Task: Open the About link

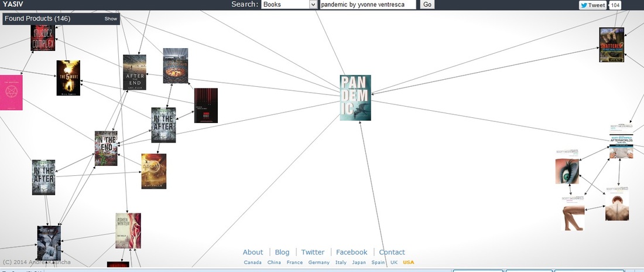Action: pos(252,252)
